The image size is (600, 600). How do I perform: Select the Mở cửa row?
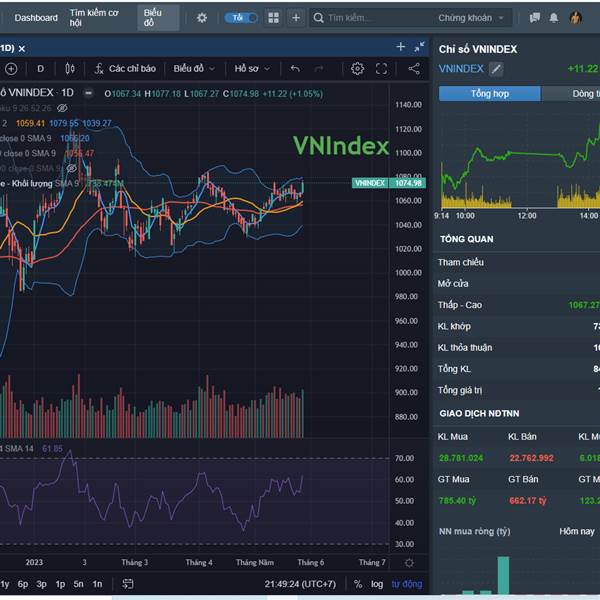[517, 284]
